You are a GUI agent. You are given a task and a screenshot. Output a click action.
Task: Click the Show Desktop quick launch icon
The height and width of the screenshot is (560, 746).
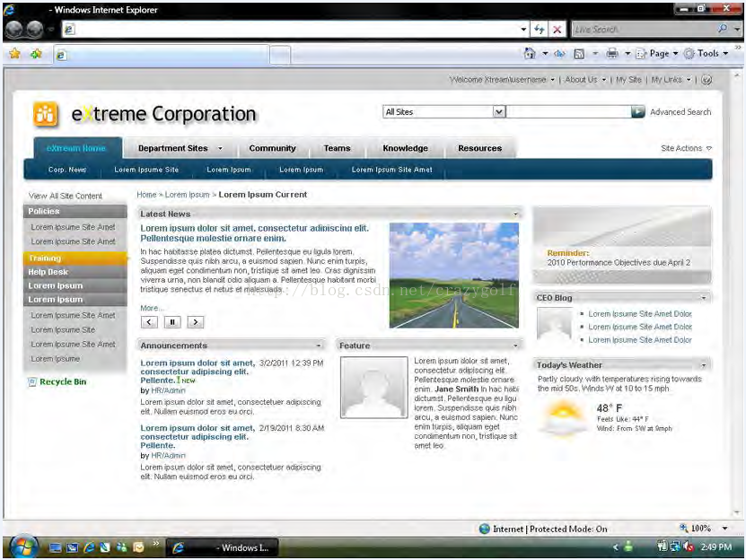point(55,547)
